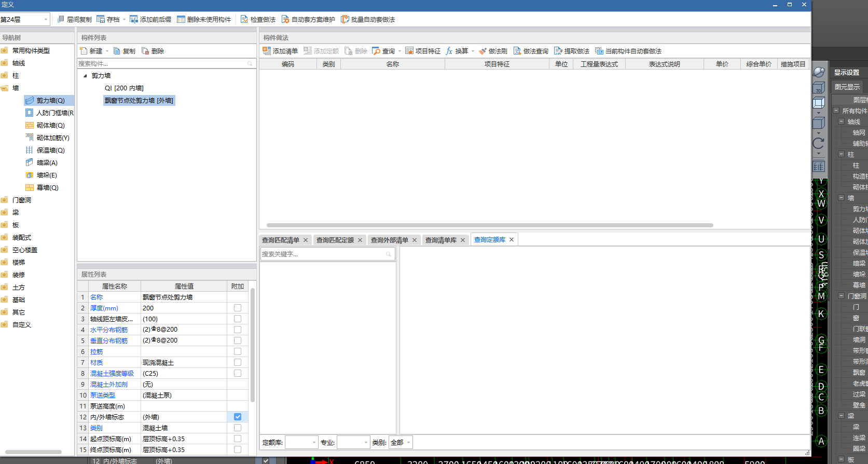Toggle 轴线距左墙皮 附加 checkbox
This screenshot has width=868, height=464.
pyautogui.click(x=238, y=319)
